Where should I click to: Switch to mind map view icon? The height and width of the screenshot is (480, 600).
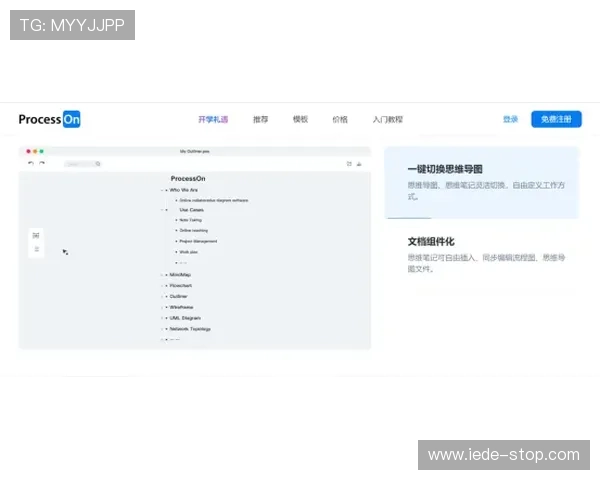pos(36,235)
